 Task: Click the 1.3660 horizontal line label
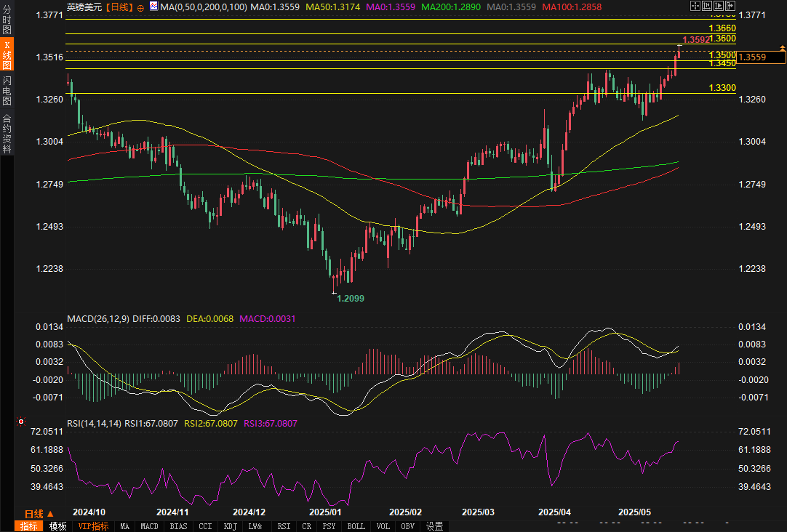coord(722,28)
